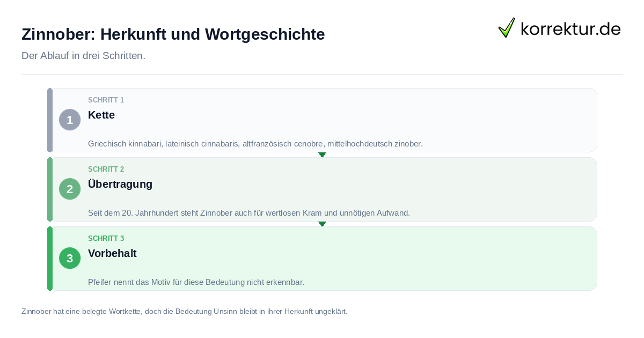Click the text starting 'Seit dem 20. Jahrhundert'

point(249,213)
